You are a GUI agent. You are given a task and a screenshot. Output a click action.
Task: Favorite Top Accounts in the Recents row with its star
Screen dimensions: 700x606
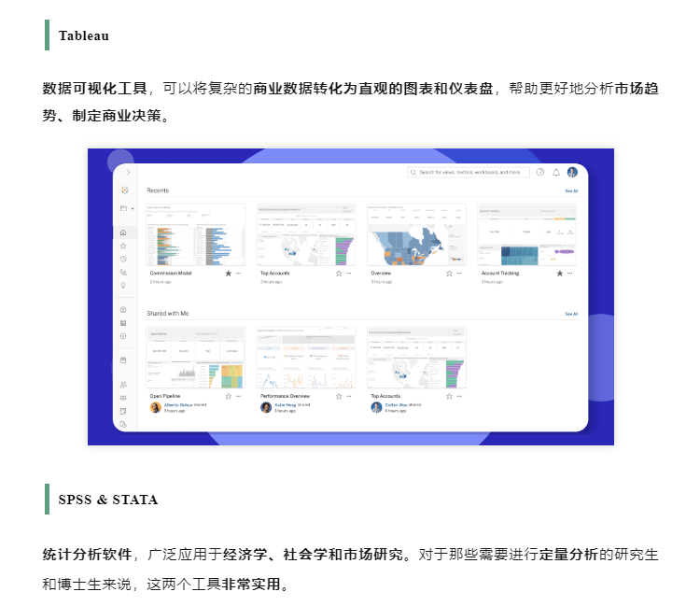click(339, 274)
